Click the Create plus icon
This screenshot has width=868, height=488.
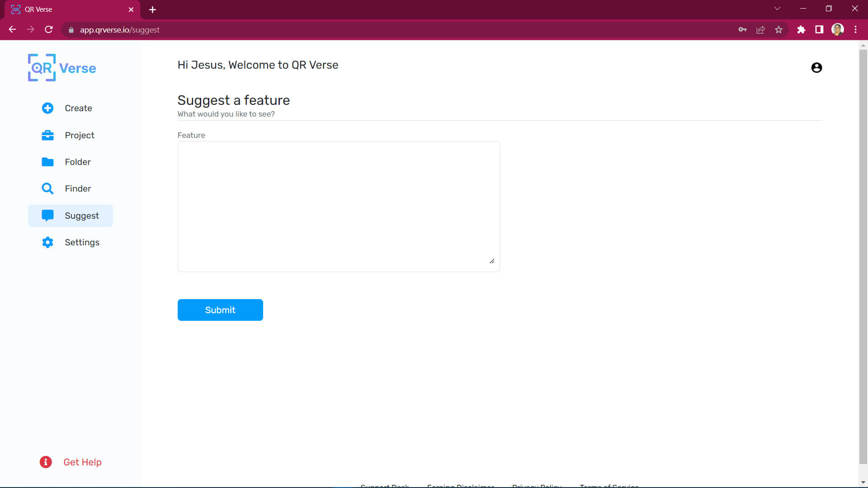tap(47, 108)
